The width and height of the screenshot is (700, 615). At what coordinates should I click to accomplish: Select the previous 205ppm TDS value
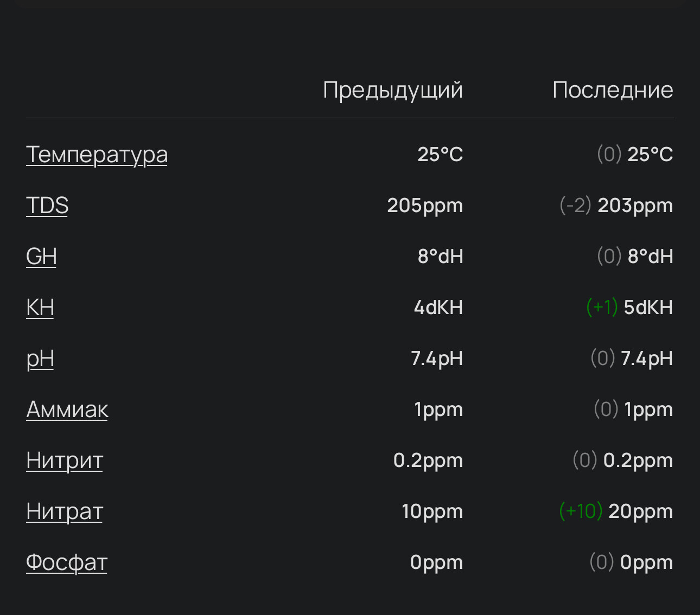click(x=425, y=206)
